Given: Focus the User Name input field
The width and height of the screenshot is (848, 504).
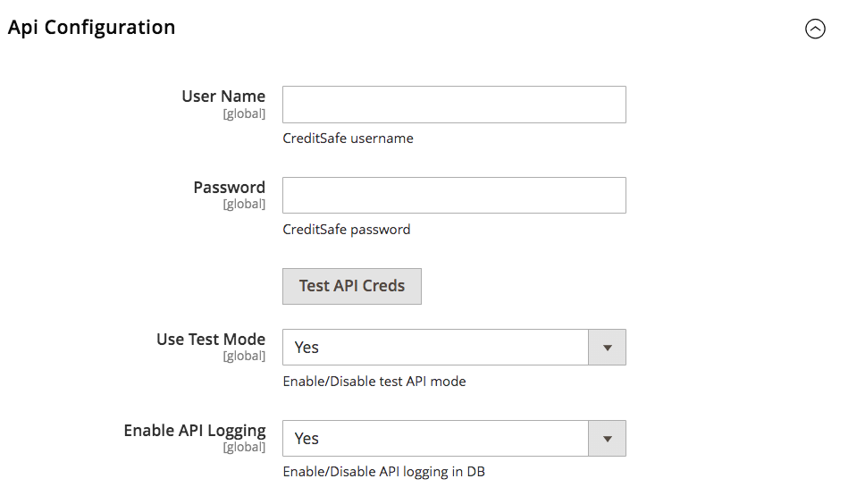Looking at the screenshot, I should click(454, 105).
